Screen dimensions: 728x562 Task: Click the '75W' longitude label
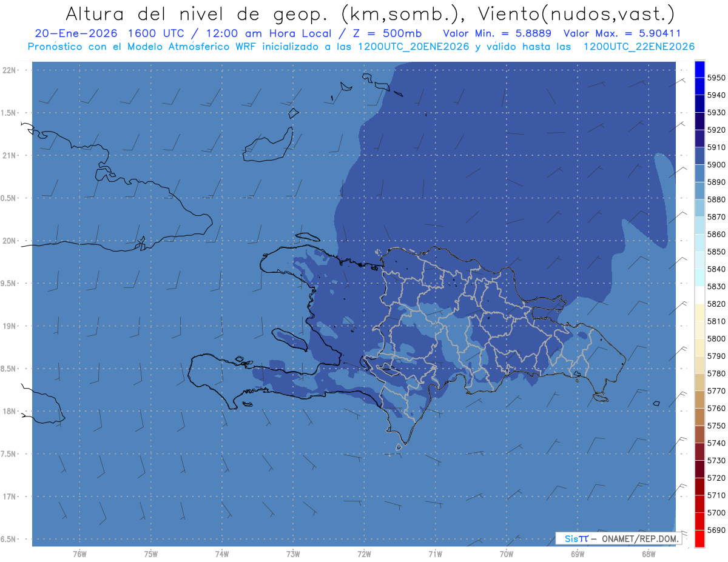pos(151,554)
